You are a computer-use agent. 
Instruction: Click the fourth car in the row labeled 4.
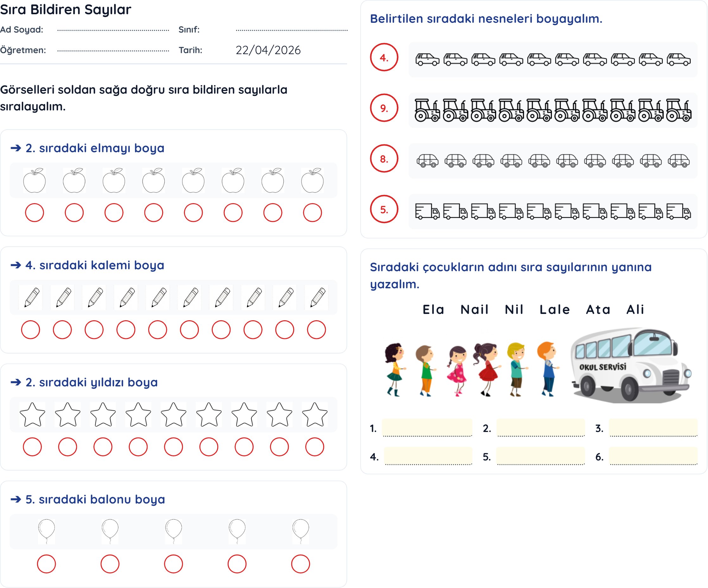click(511, 59)
